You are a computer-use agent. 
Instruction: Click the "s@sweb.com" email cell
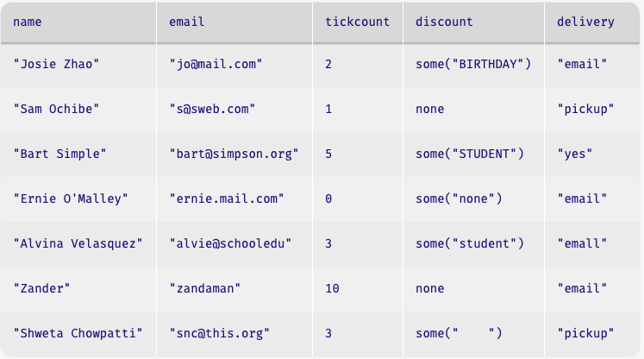pos(234,109)
